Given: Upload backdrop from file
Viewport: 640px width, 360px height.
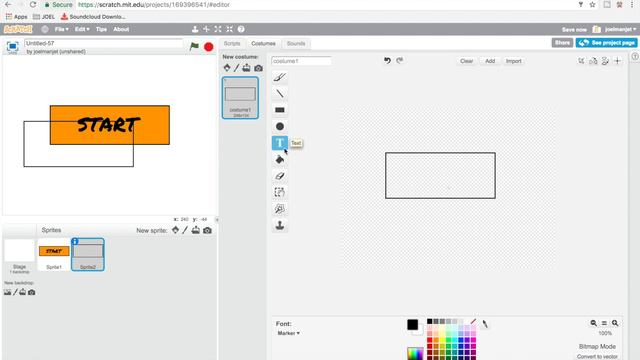Looking at the screenshot, I should tap(23, 292).
